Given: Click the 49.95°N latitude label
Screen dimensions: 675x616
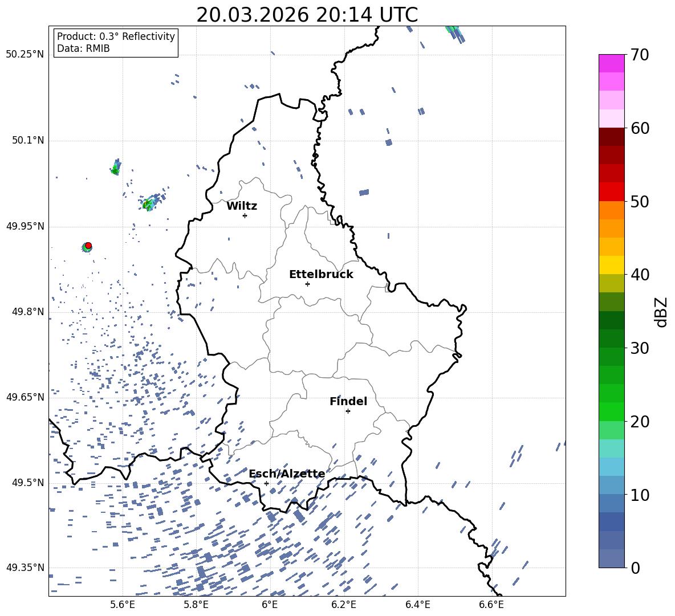Looking at the screenshot, I should tap(25, 226).
